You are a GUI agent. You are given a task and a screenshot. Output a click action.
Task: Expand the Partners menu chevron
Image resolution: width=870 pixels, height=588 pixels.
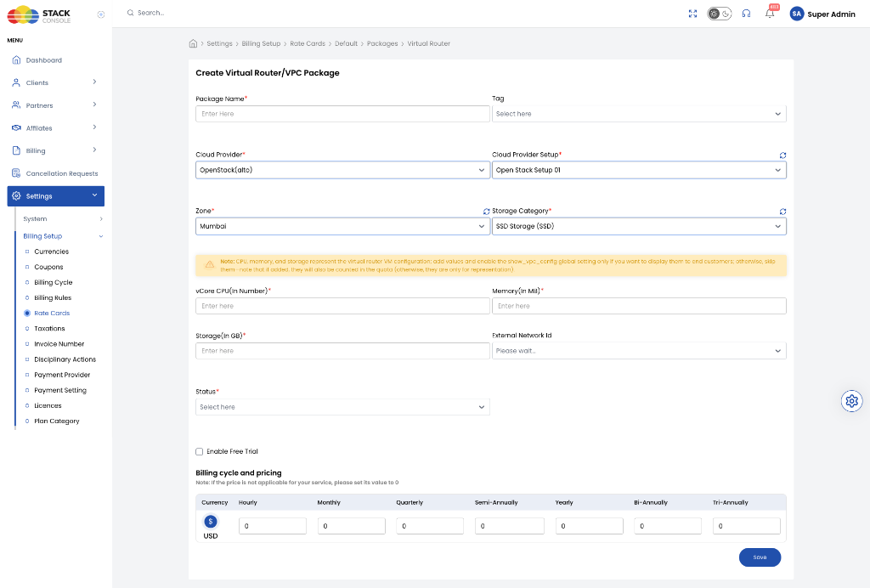click(x=95, y=105)
